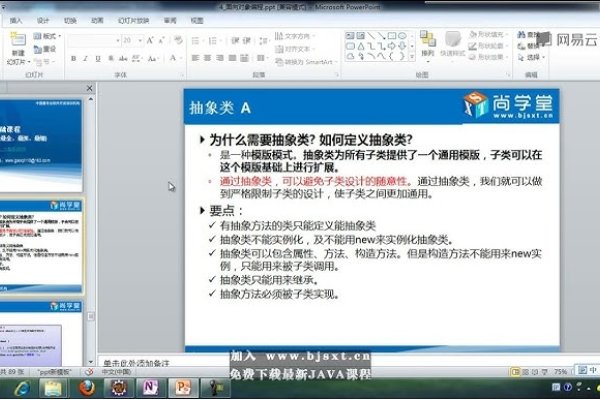Open the character spacing dropdown
The width and height of the screenshot is (600, 400).
click(137, 59)
